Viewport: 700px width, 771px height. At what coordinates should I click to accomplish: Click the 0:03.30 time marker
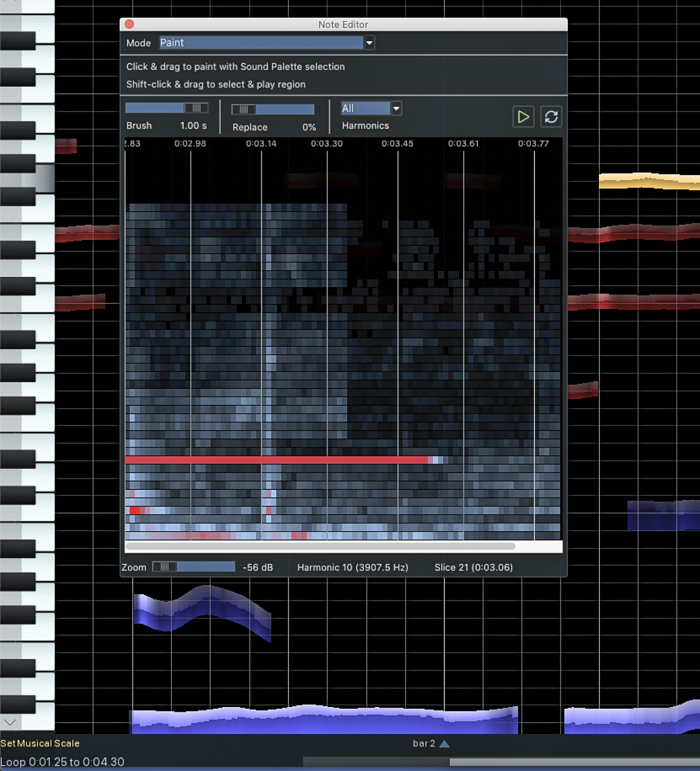pyautogui.click(x=327, y=144)
